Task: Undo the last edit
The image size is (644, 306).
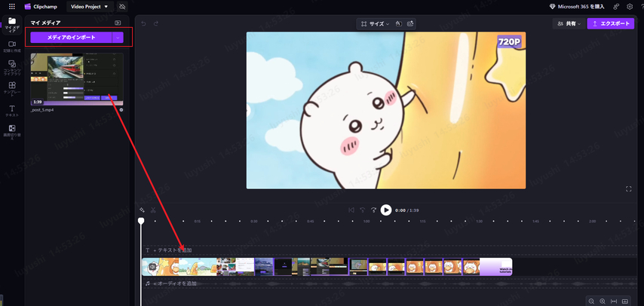Action: (x=143, y=23)
